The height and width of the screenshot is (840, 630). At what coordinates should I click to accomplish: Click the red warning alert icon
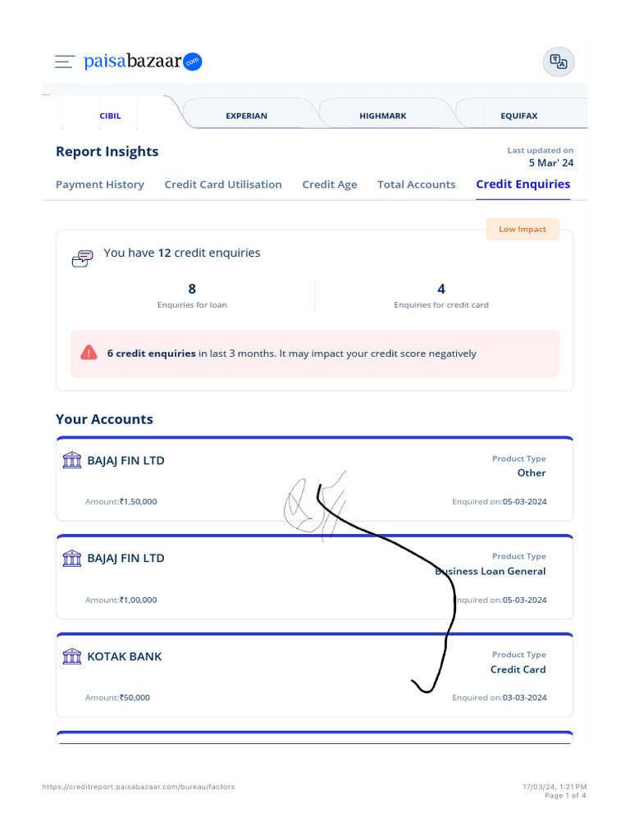tap(89, 354)
